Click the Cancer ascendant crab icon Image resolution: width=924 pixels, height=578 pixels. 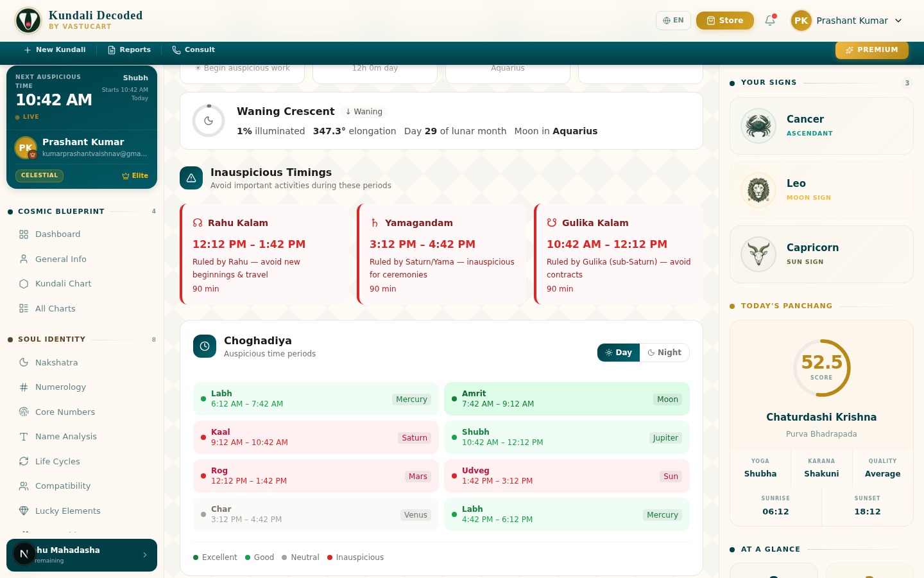(x=758, y=126)
